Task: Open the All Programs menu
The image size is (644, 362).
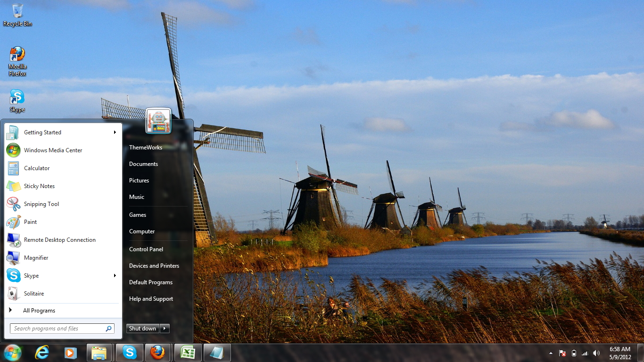Action: click(x=39, y=310)
